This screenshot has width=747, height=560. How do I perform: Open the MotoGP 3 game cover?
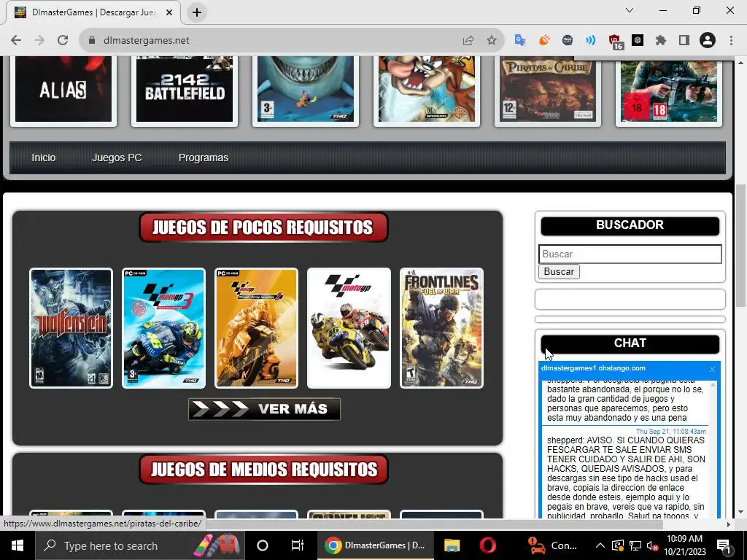click(x=164, y=328)
